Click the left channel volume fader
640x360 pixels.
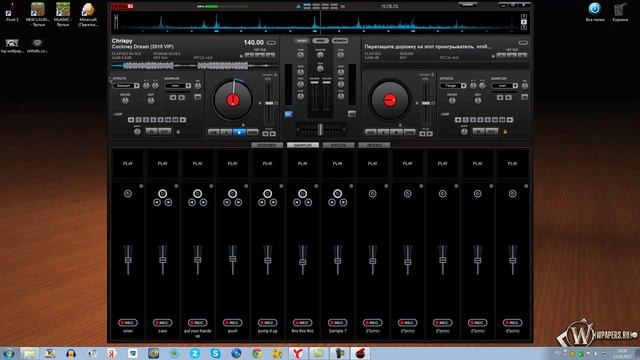314,83
